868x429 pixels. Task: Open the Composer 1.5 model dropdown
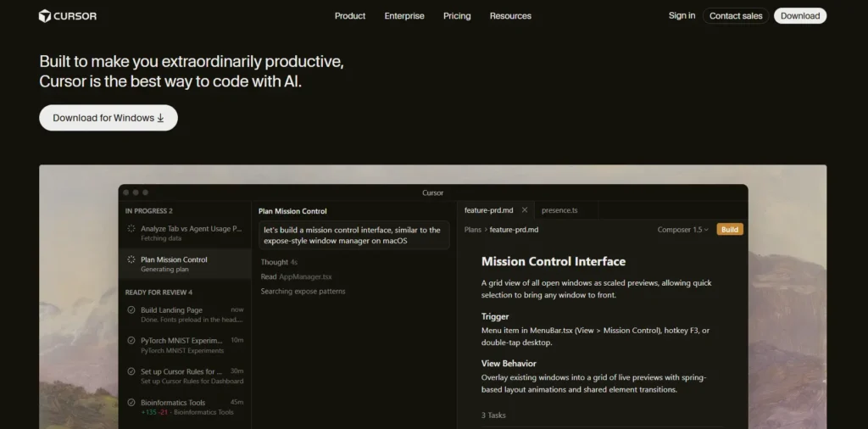(682, 230)
